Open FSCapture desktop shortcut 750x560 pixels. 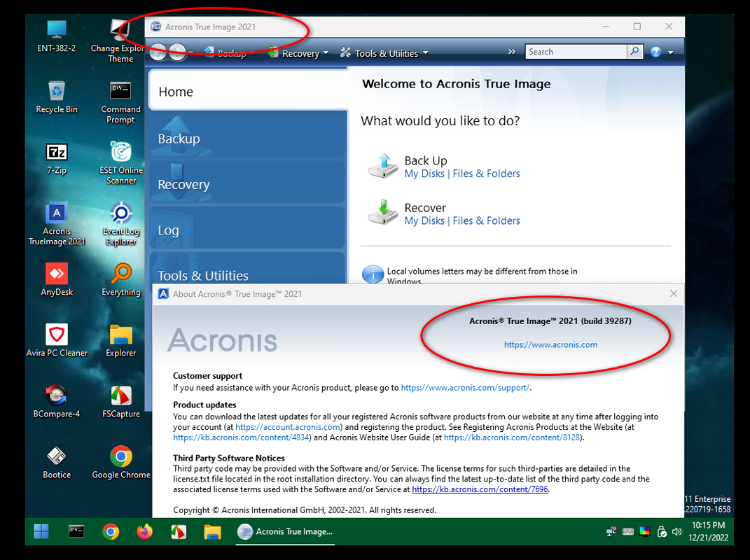[121, 402]
